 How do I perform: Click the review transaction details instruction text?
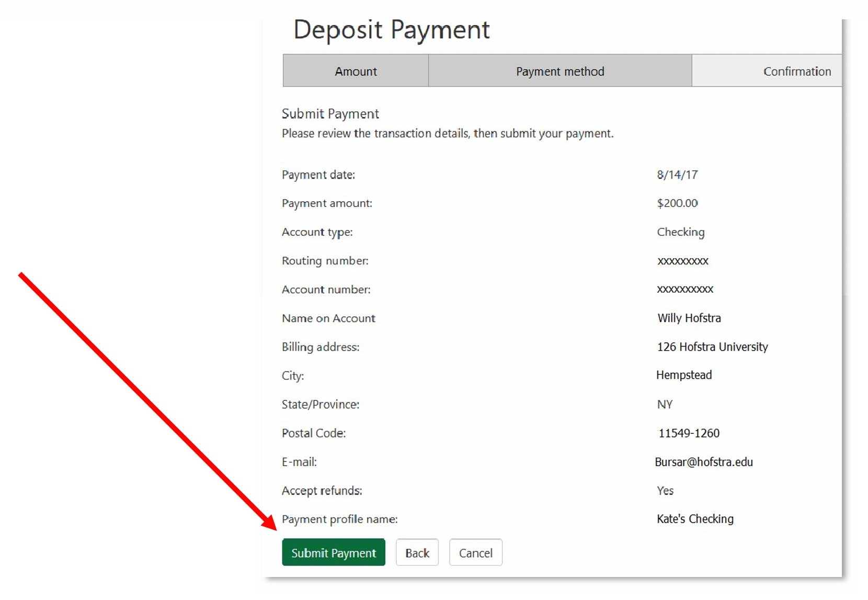(x=447, y=133)
